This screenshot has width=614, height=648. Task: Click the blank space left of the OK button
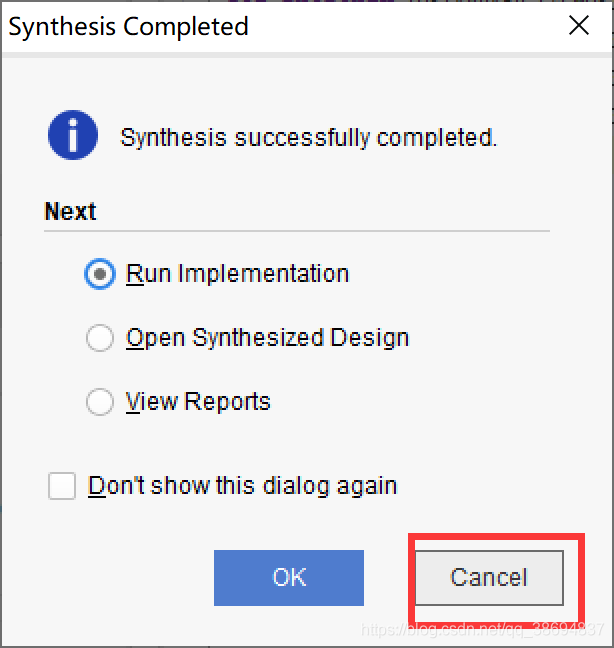(x=107, y=578)
